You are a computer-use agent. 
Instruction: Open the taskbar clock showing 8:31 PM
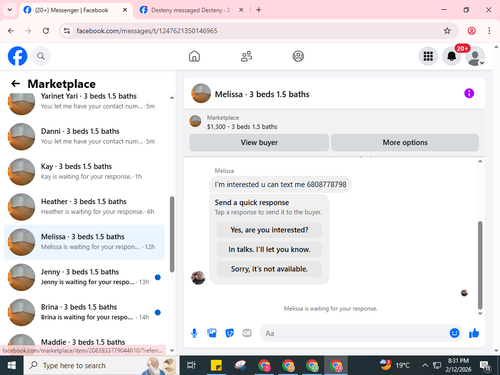tap(458, 365)
